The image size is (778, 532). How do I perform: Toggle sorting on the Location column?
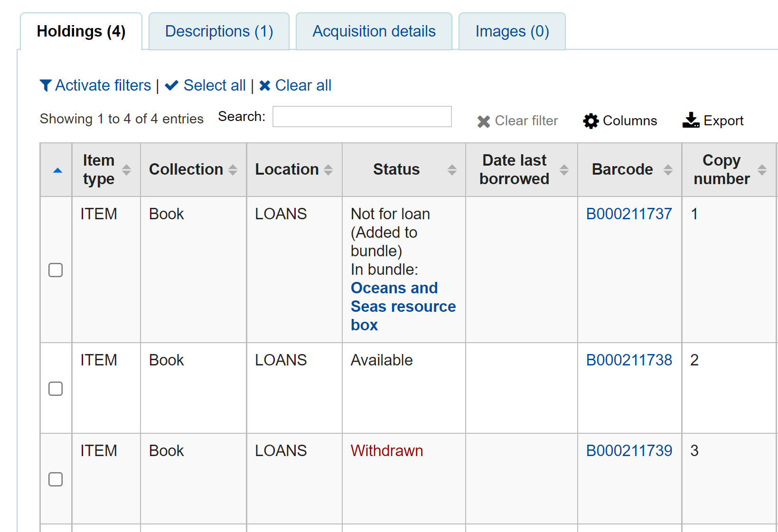click(x=328, y=169)
